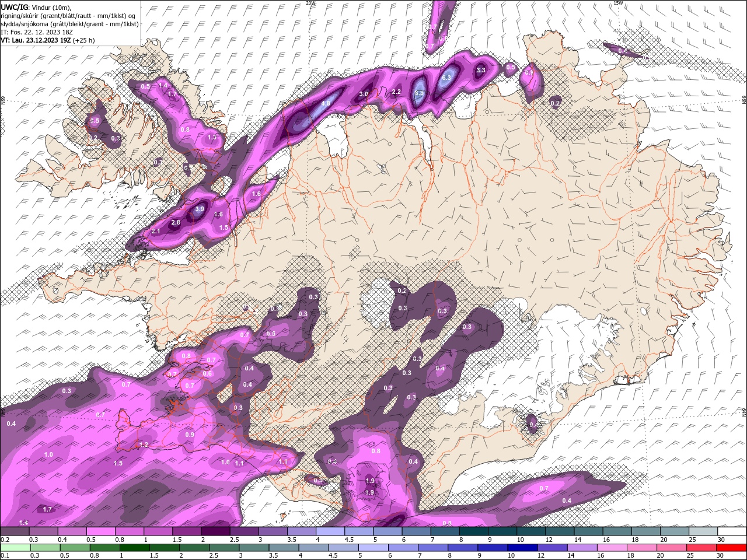The image size is (747, 560).
Task: Select the snow scale swatch between 8 and 9
Action: point(473,531)
